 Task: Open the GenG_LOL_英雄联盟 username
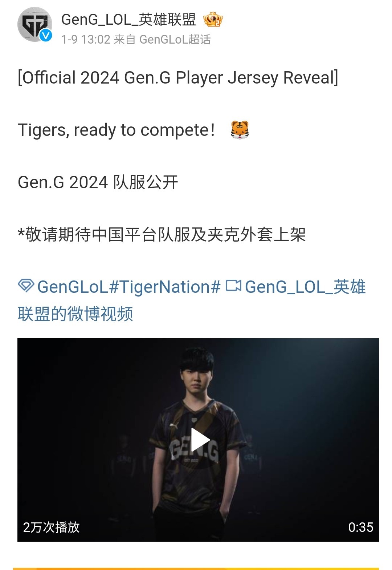pyautogui.click(x=128, y=20)
